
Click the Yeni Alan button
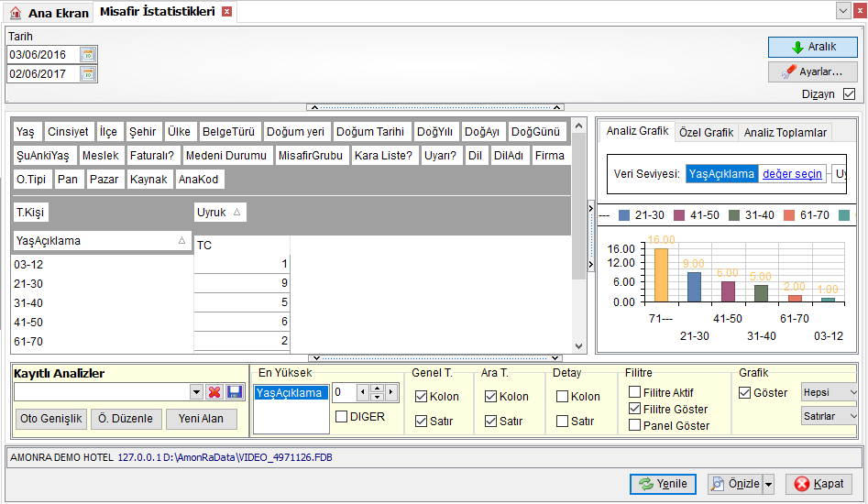[x=201, y=419]
